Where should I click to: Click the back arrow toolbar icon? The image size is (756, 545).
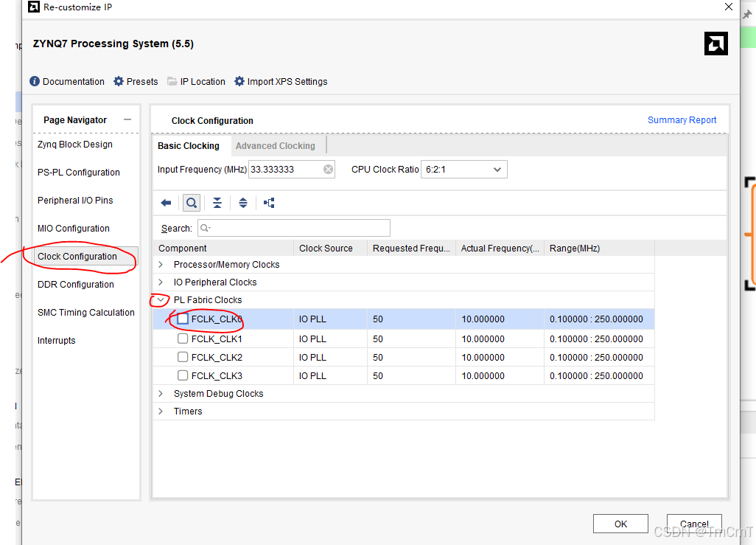coord(166,203)
